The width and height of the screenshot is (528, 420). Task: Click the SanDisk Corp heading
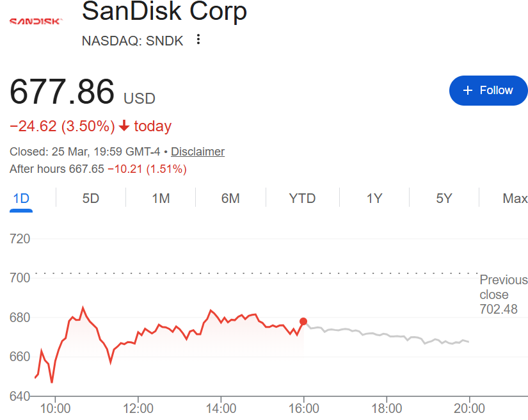click(x=164, y=11)
